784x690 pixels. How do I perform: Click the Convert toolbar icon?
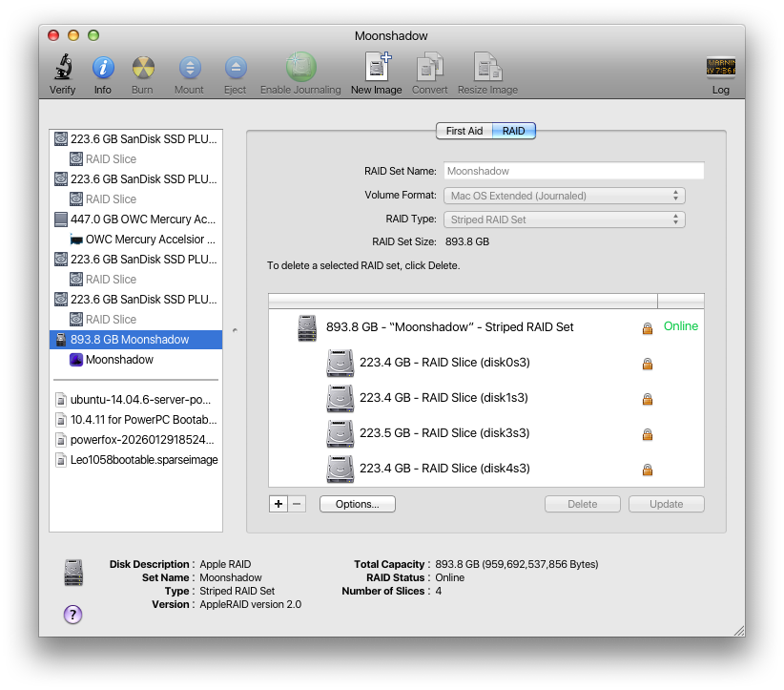tap(429, 69)
